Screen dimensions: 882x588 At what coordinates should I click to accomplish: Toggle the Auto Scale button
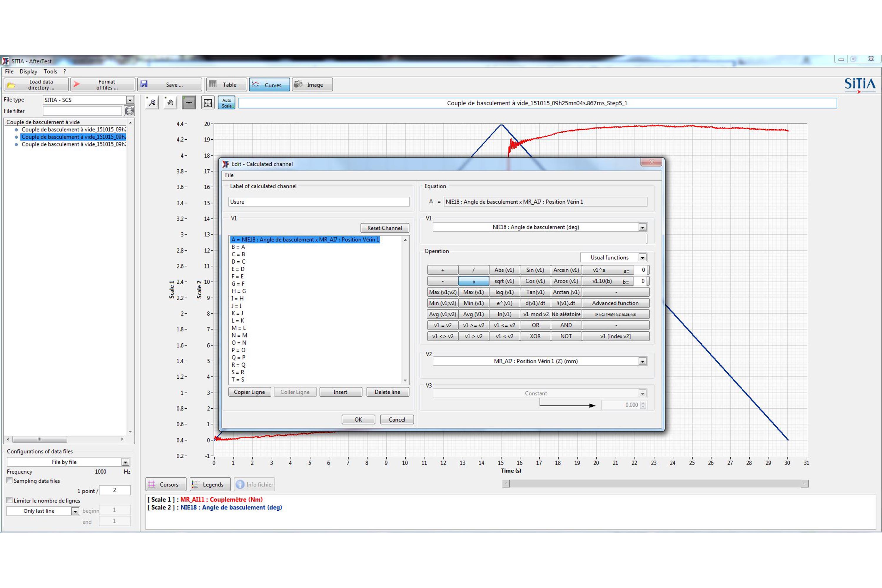pos(226,103)
